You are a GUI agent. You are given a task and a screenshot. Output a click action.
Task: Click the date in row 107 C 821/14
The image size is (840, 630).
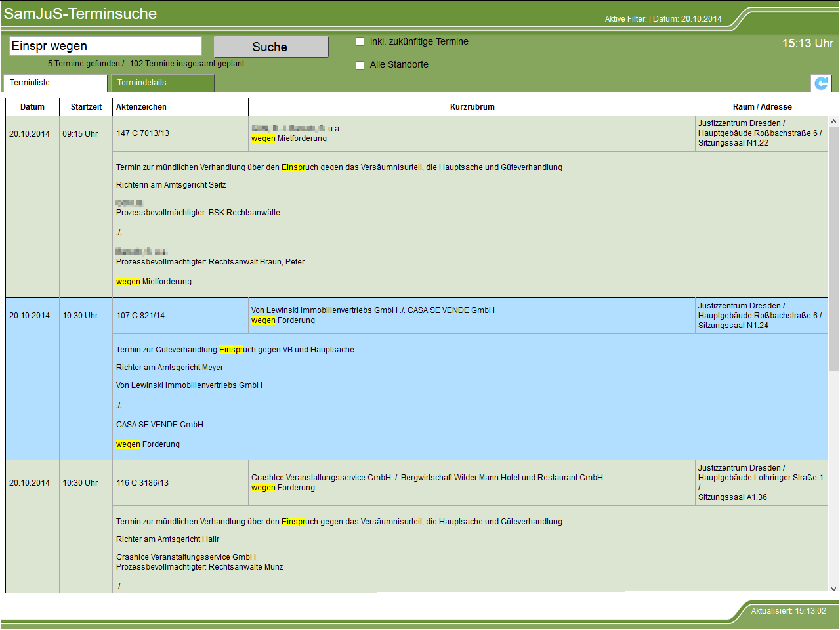click(30, 316)
